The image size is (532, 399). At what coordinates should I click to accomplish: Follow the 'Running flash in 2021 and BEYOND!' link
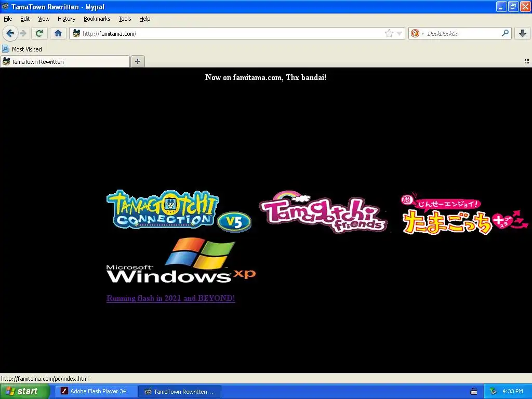170,298
